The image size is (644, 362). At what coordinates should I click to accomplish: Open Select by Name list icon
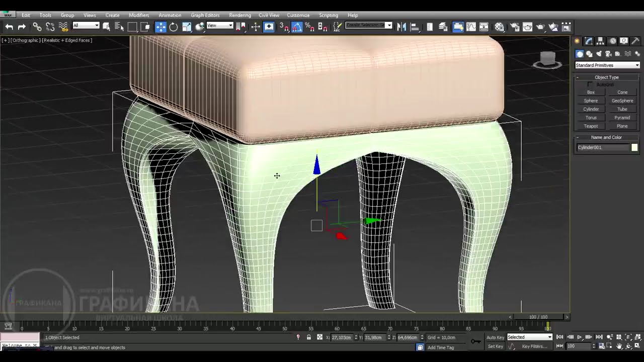119,27
